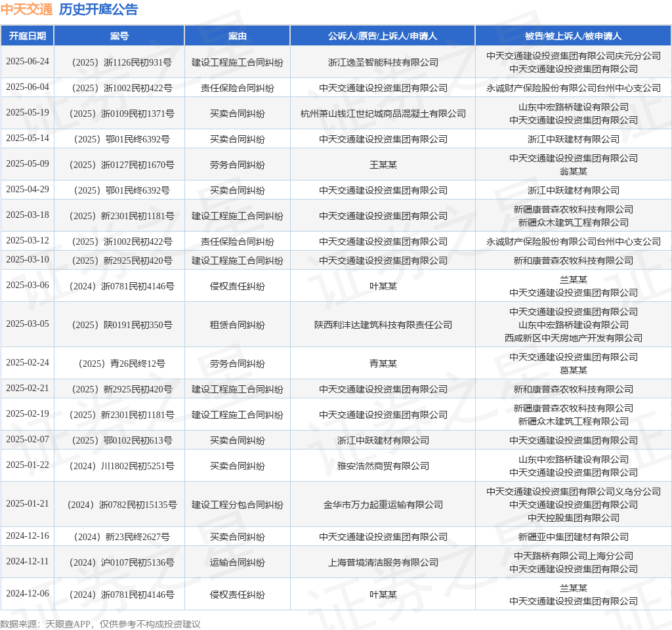Click date cell 2025-03-12

pyautogui.click(x=28, y=240)
